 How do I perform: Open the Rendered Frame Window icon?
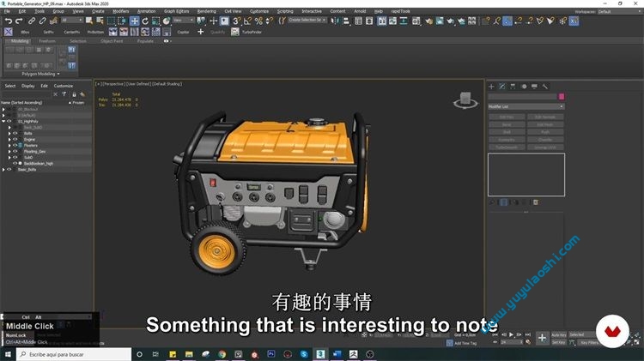pos(440,21)
